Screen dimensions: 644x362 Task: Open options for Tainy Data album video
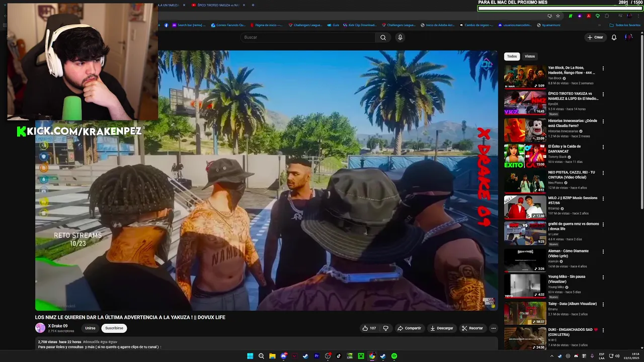pos(603,304)
